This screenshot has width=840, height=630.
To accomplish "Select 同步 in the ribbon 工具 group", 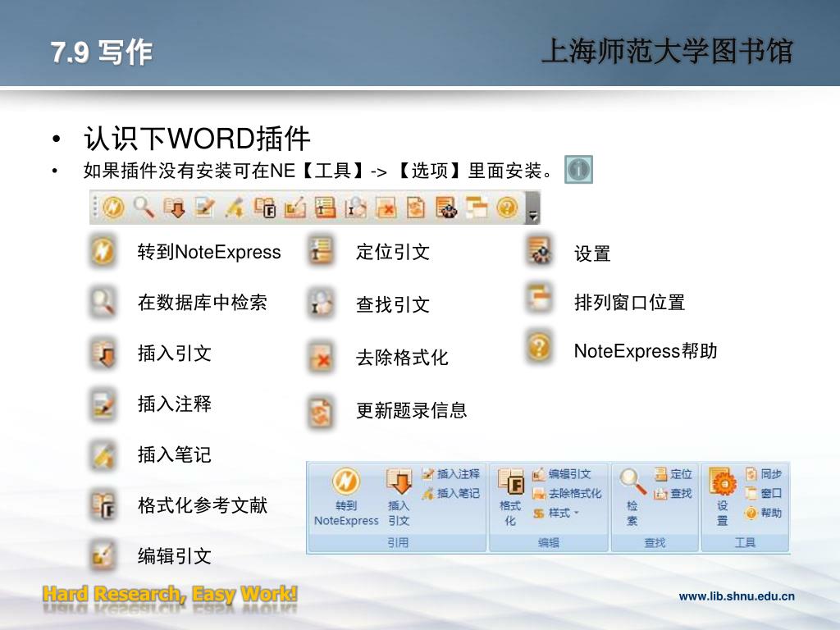I will pyautogui.click(x=764, y=474).
